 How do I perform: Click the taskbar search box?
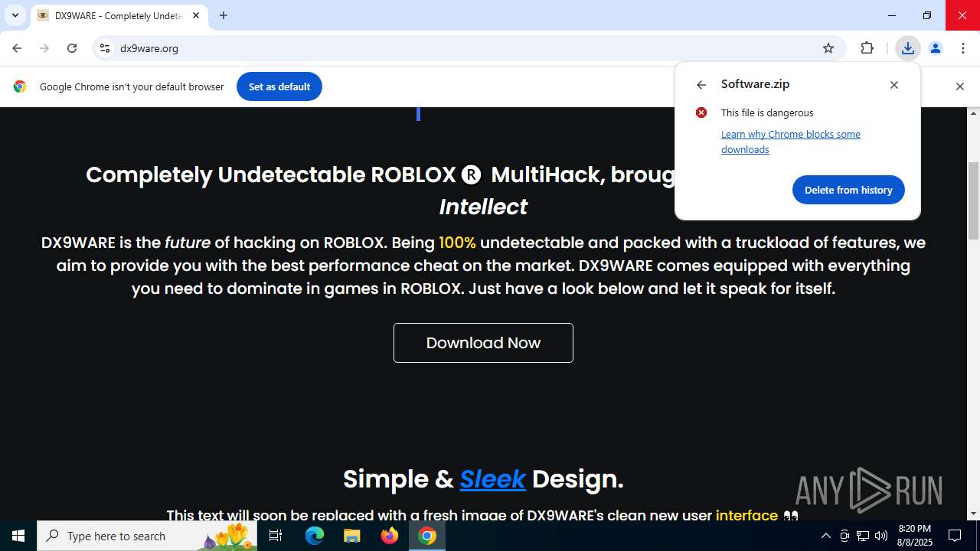coord(147,536)
